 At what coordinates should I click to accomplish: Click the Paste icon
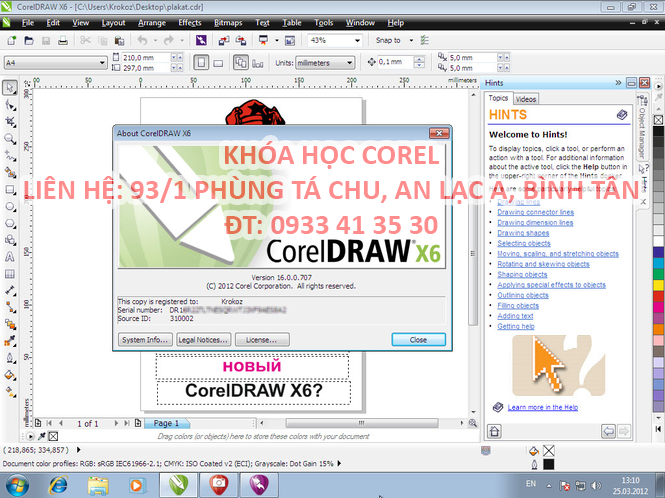[120, 40]
